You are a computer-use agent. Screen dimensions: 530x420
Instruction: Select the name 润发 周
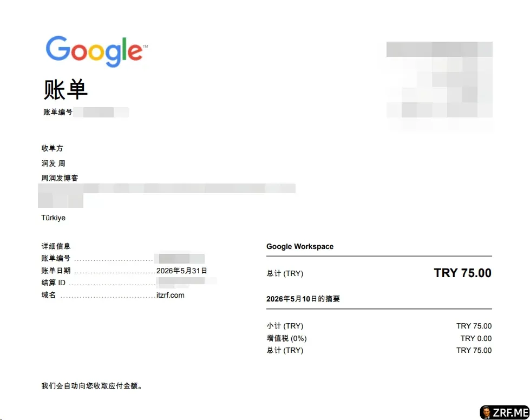54,163
